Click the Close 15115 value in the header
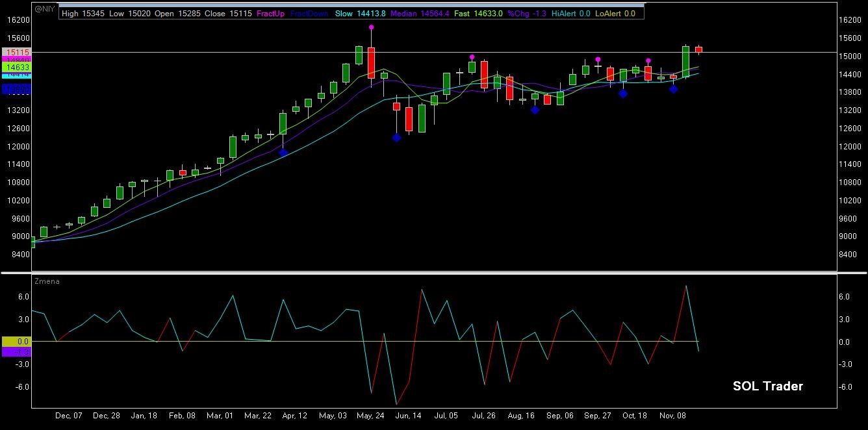Image resolution: width=868 pixels, height=430 pixels. 227,13
